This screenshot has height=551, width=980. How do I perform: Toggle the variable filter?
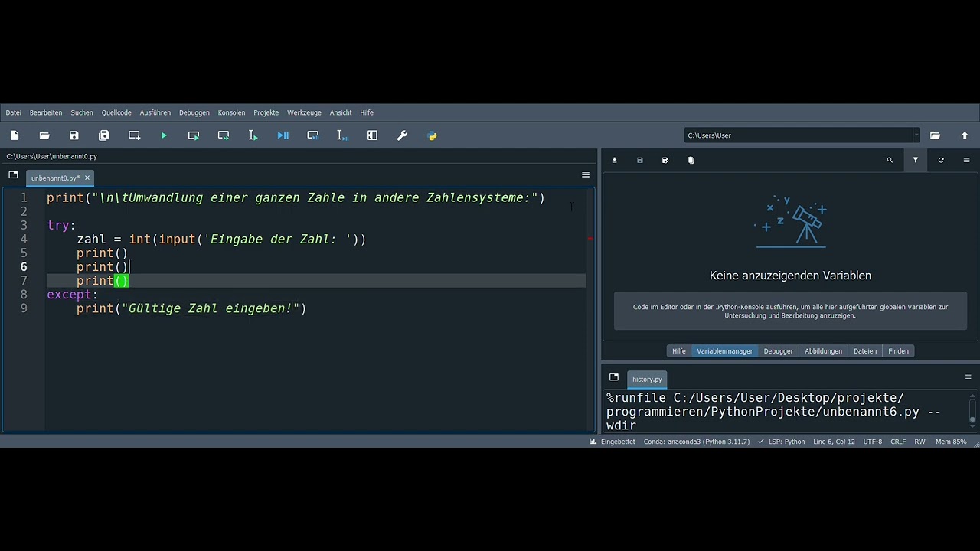point(916,160)
